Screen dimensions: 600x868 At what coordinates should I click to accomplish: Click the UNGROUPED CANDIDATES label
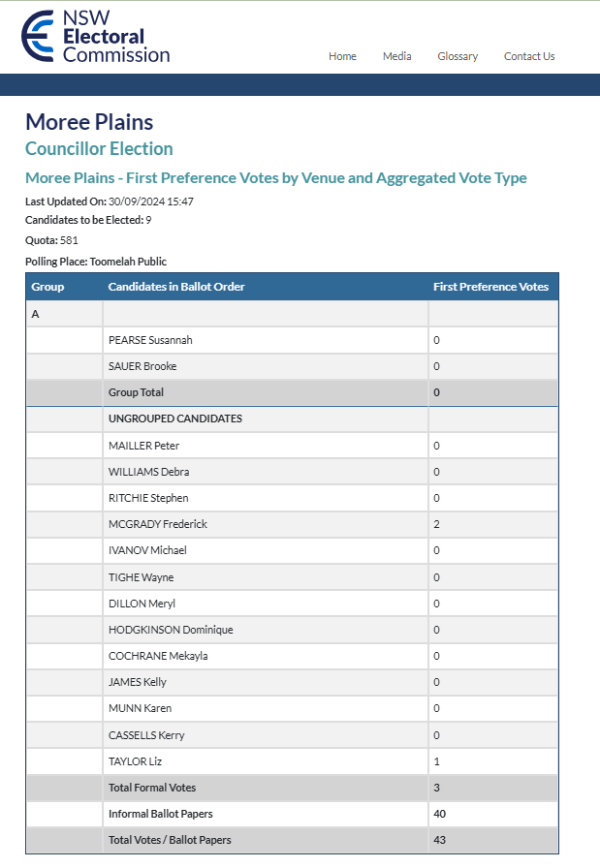click(175, 418)
